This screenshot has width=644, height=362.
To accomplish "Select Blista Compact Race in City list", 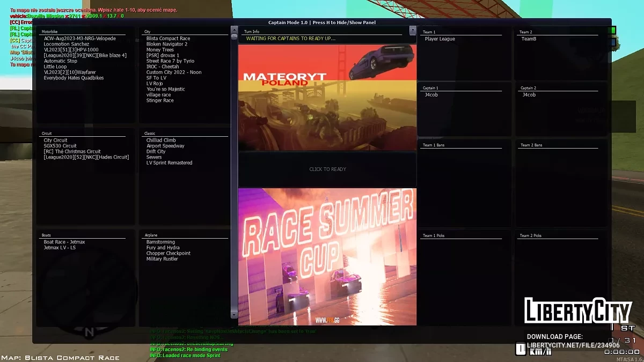I will [x=168, y=39].
